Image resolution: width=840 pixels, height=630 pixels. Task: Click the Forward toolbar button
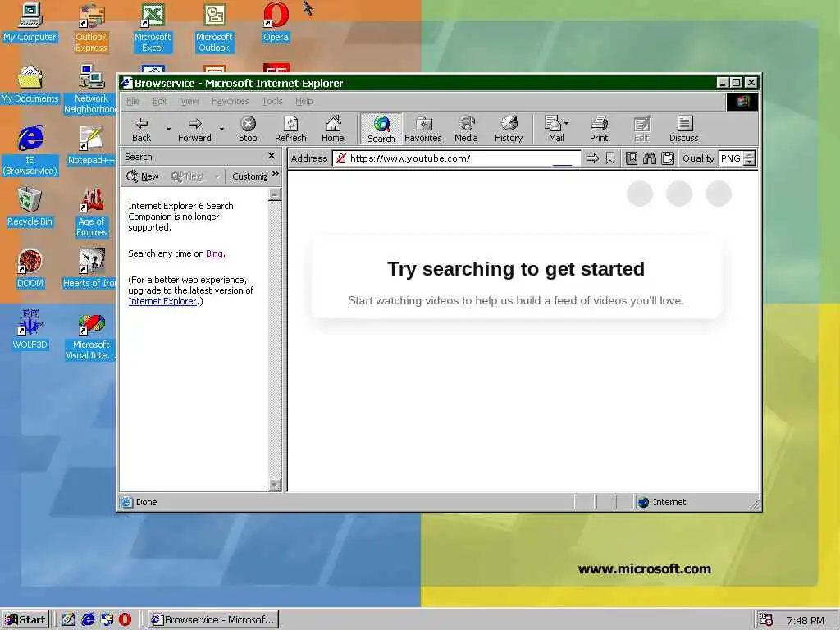point(194,129)
